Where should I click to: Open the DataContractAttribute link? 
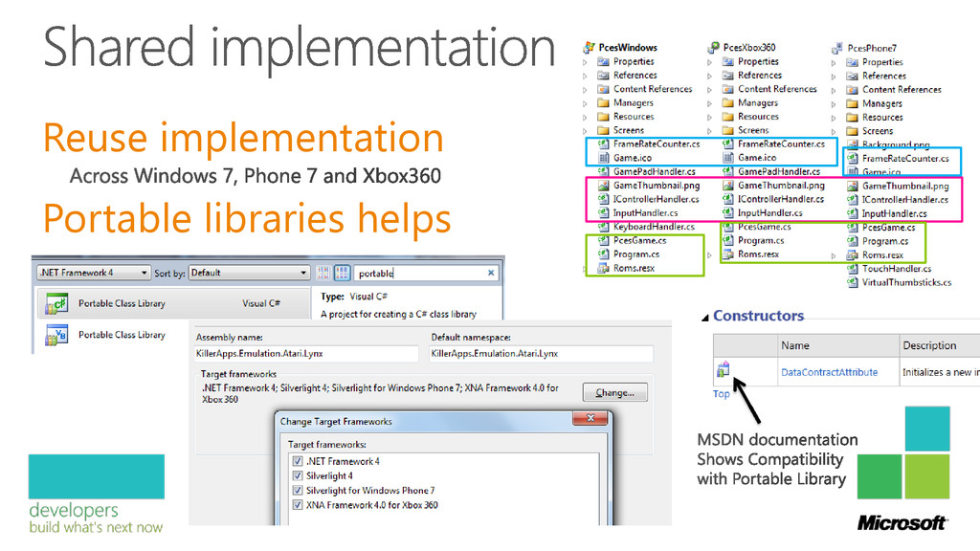pyautogui.click(x=830, y=372)
